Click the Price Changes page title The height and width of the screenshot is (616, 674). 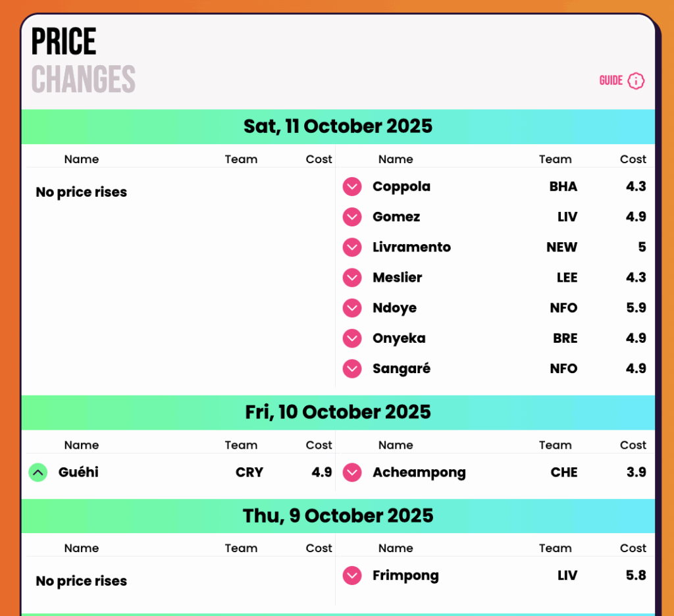tap(83, 61)
